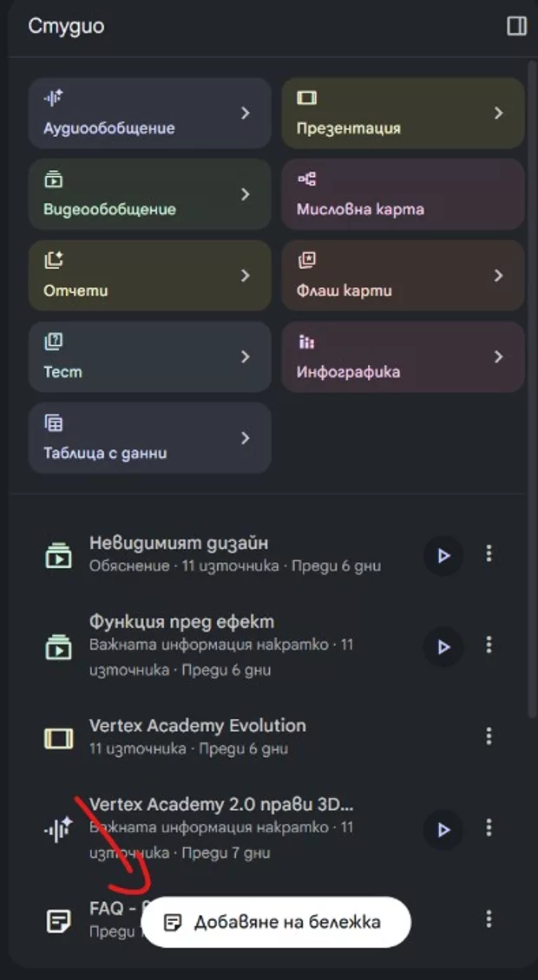Expand the Аудиообобщение chevron arrow
The width and height of the screenshot is (538, 980).
[246, 114]
